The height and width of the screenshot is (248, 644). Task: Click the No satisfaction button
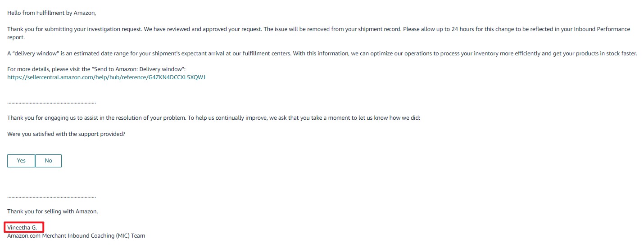click(x=48, y=161)
